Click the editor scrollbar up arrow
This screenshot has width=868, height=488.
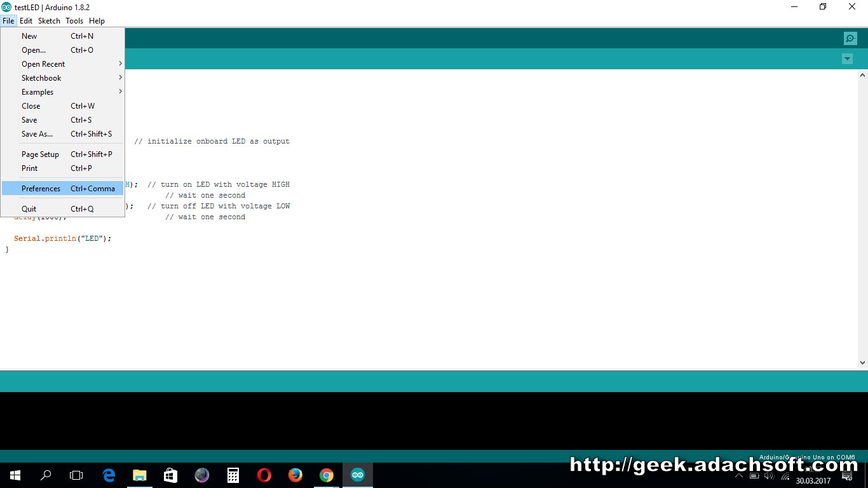pos(862,75)
